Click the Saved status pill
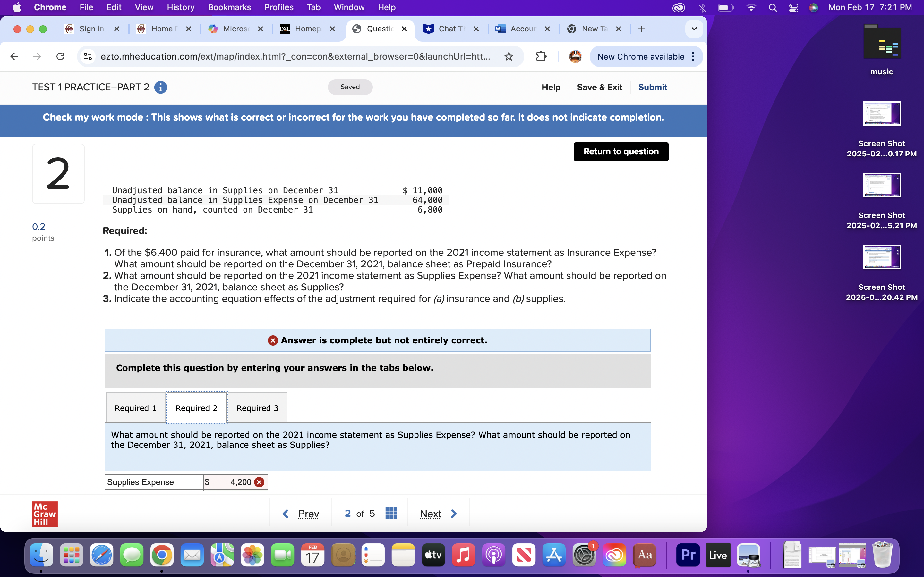 point(349,87)
